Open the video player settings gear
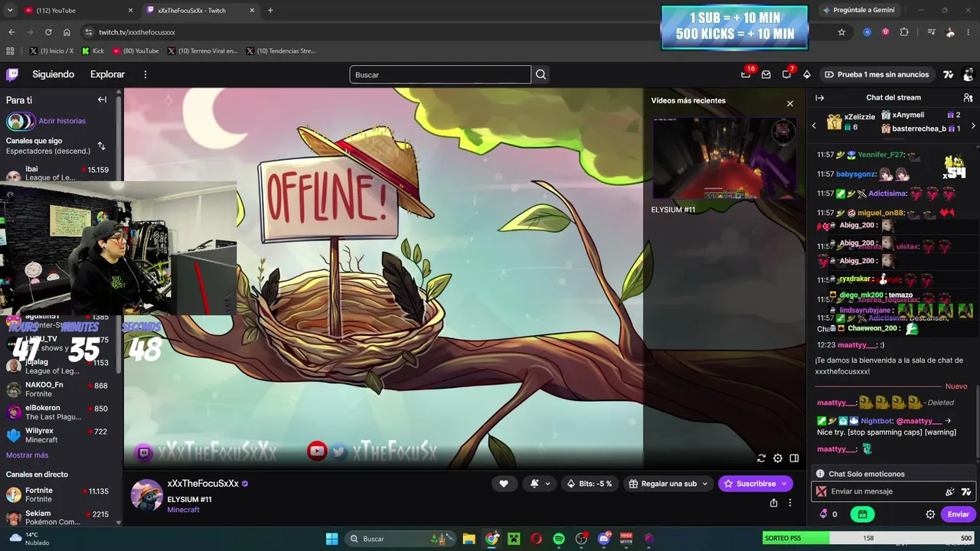The image size is (980, 551). [x=778, y=458]
